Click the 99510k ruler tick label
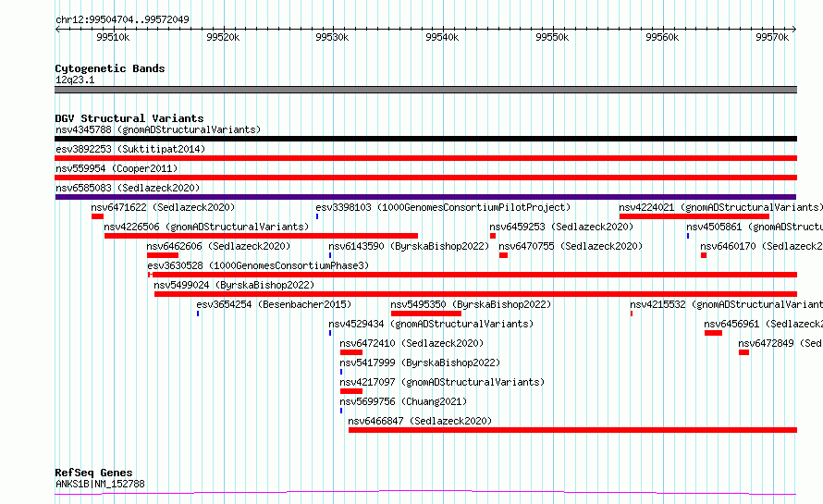823x504 pixels. pos(113,37)
